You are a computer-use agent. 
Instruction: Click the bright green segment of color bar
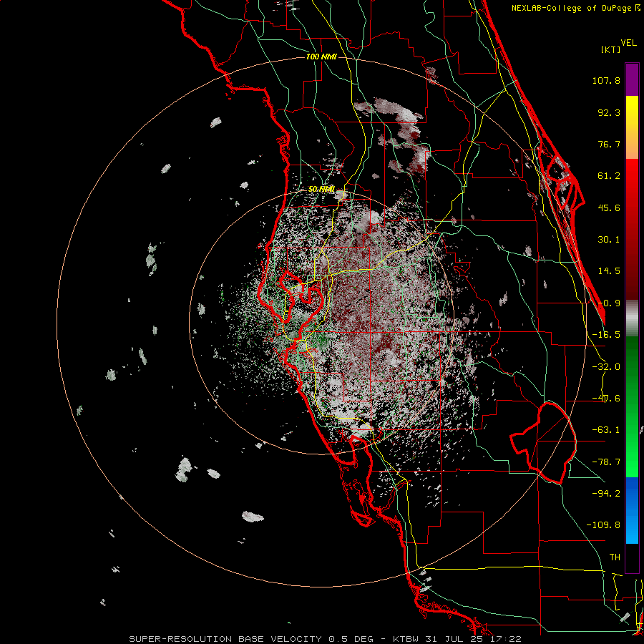[x=632, y=406]
